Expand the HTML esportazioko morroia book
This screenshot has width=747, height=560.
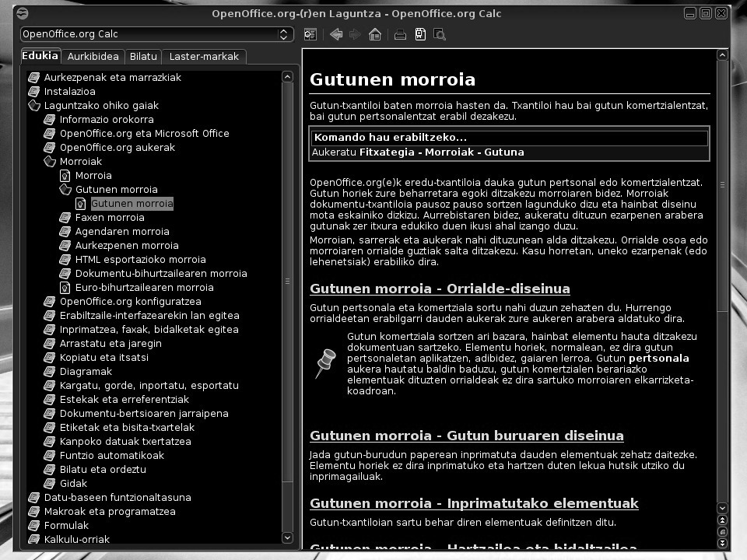[132, 260]
